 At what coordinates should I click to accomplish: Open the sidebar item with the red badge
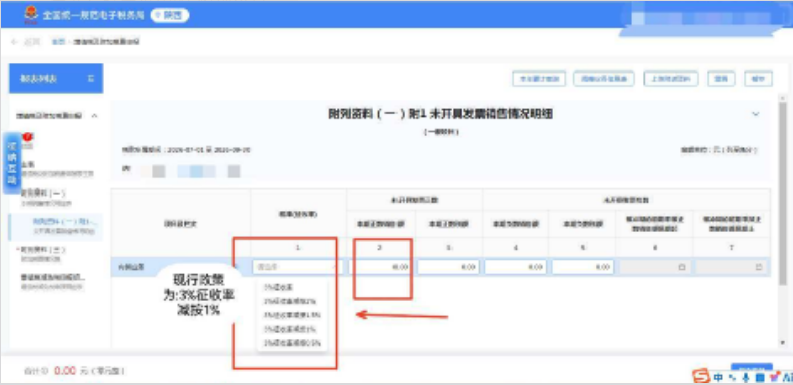27,142
